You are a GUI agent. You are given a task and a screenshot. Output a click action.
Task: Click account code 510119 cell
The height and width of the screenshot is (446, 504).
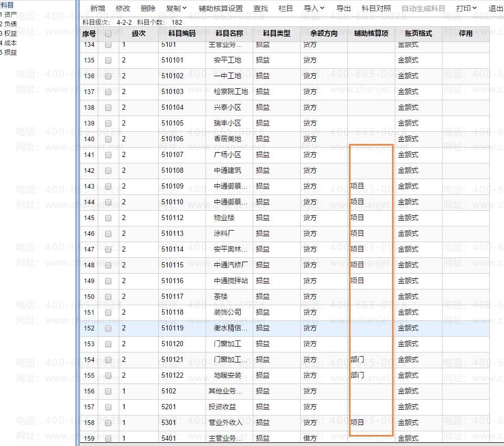coord(172,328)
